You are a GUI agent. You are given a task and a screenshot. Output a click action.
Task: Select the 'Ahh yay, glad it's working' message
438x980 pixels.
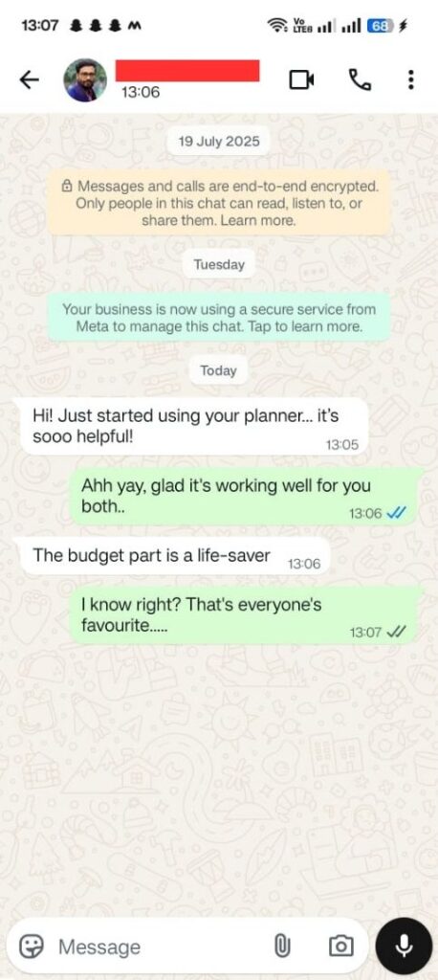[243, 496]
